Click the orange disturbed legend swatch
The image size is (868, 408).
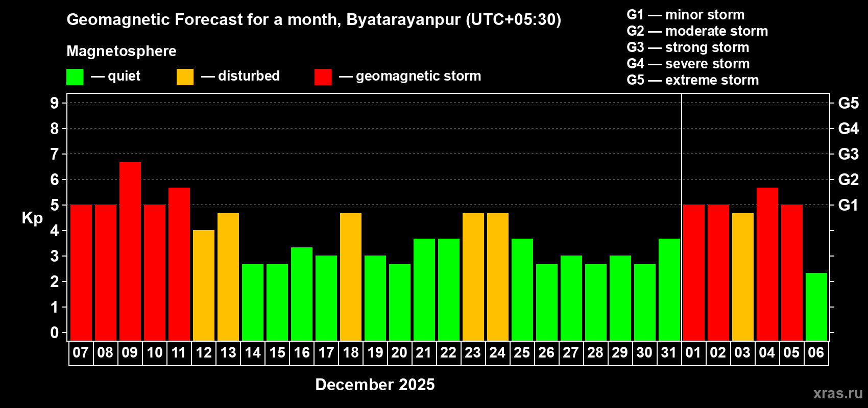point(185,77)
